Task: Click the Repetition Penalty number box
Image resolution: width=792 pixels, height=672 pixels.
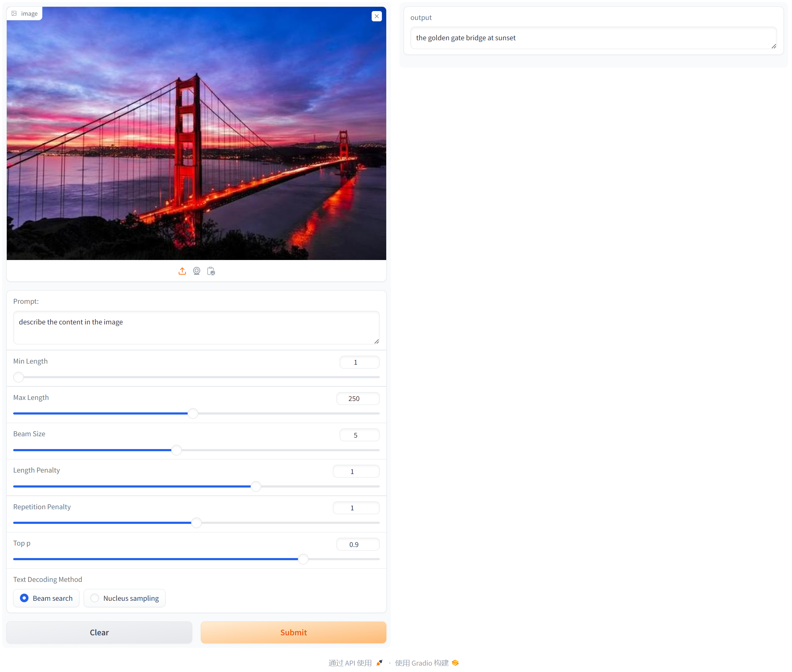Action: pos(356,508)
